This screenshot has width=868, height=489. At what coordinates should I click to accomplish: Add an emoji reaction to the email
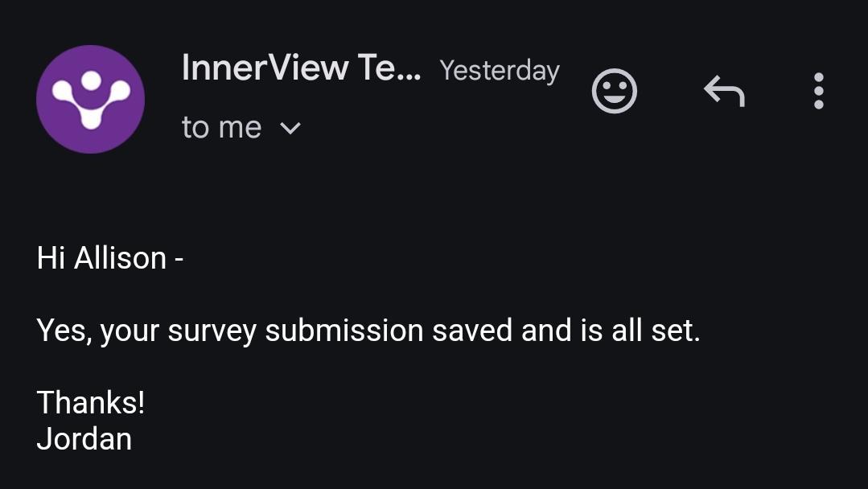click(614, 91)
